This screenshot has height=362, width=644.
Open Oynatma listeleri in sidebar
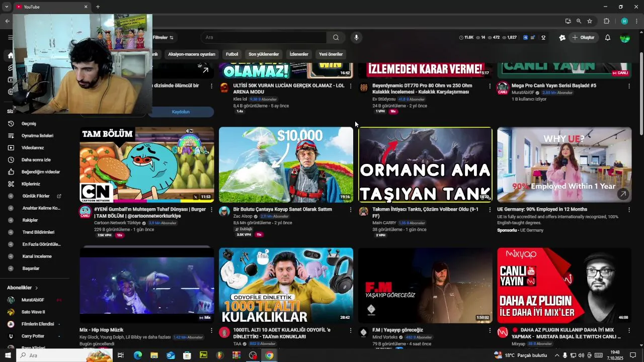[37, 136]
